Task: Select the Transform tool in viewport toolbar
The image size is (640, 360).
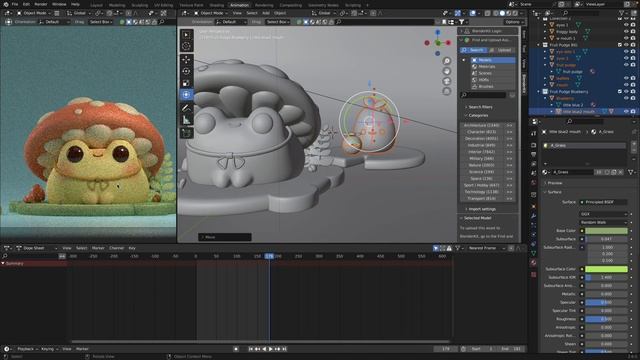Action: point(186,95)
